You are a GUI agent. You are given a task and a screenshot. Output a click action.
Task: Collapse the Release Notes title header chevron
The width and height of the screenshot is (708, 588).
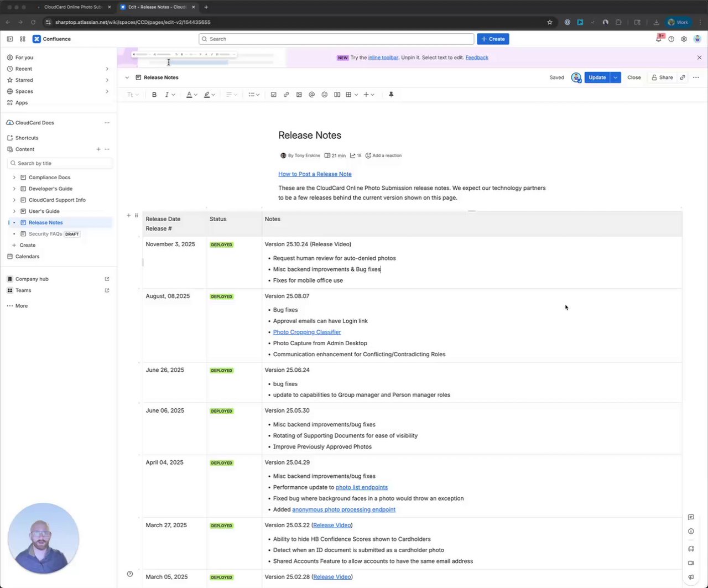127,77
